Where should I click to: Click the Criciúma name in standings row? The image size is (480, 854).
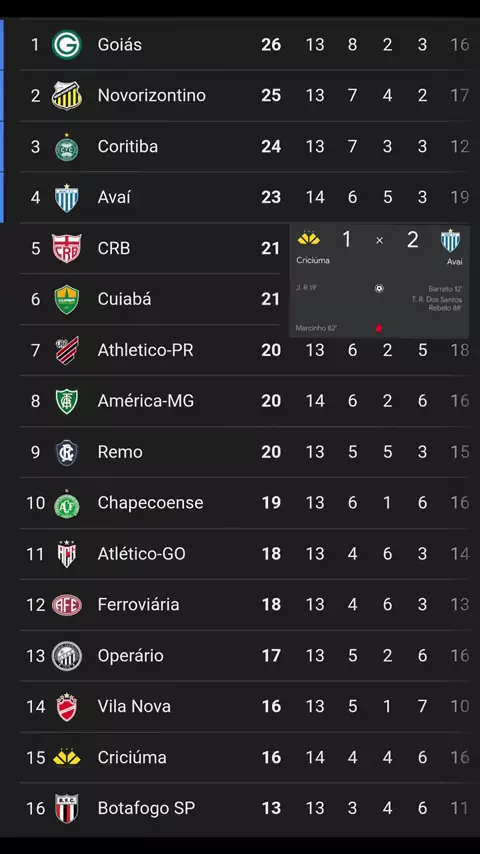pyautogui.click(x=132, y=758)
